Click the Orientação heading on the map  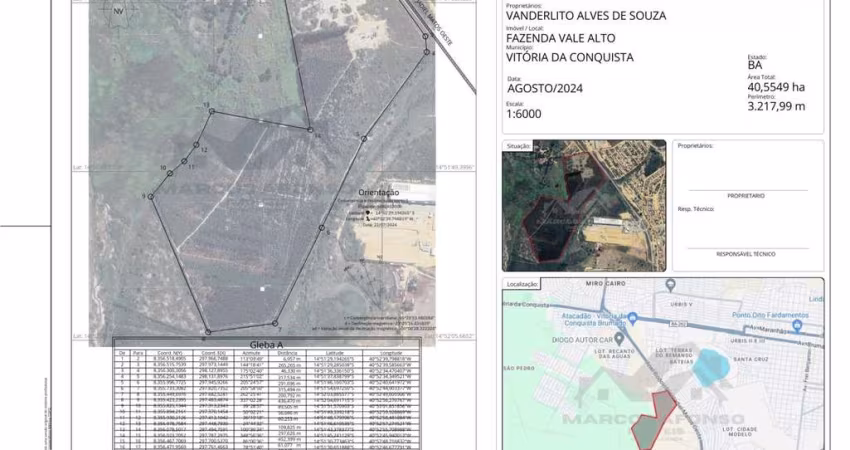[378, 192]
